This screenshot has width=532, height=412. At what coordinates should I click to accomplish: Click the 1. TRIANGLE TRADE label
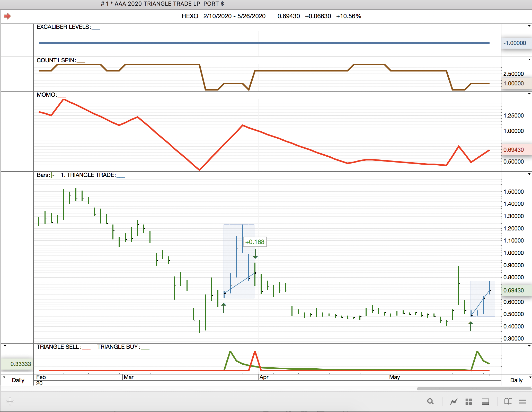[x=88, y=175]
